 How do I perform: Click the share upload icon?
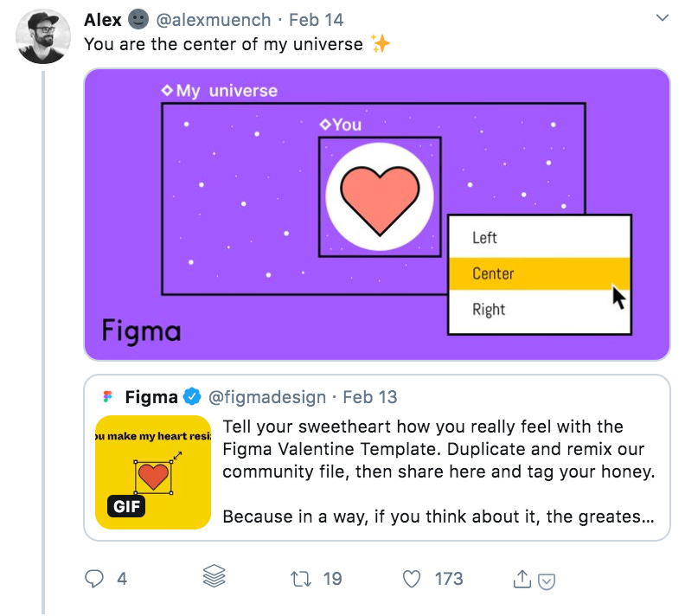pos(522,580)
